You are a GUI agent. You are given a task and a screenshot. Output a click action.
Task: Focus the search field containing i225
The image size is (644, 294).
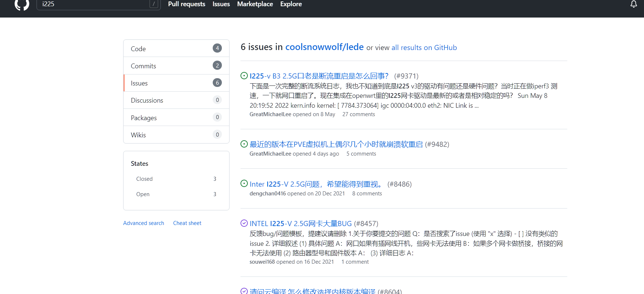click(93, 4)
